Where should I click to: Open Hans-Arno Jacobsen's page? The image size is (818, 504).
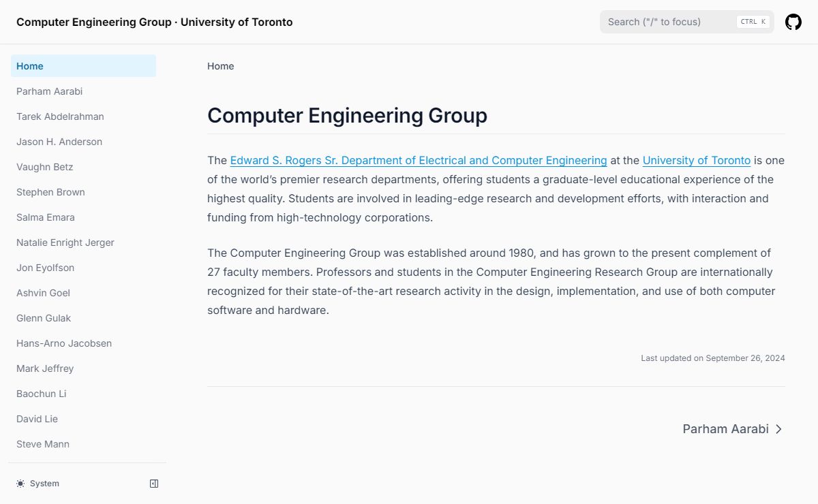click(83, 343)
